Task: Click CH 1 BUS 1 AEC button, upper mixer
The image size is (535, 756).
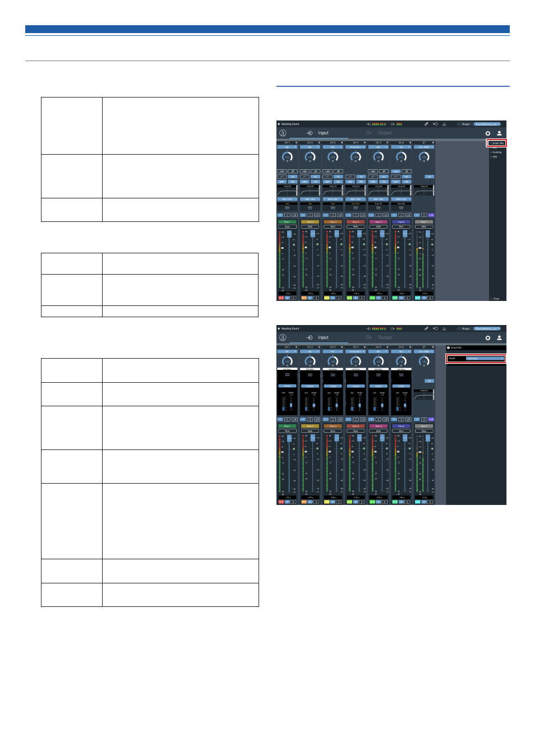Action: pos(287,199)
